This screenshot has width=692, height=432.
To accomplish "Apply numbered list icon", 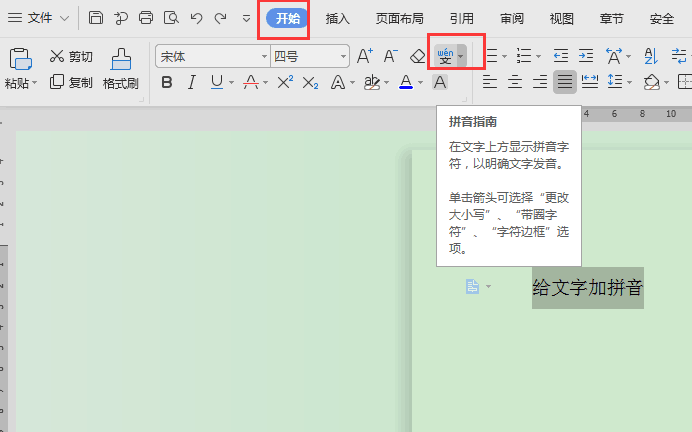I will [x=524, y=56].
